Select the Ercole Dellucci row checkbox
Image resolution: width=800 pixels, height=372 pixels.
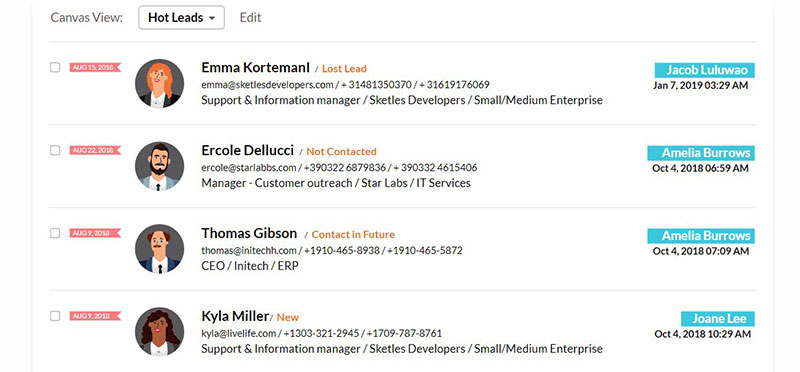[x=55, y=150]
